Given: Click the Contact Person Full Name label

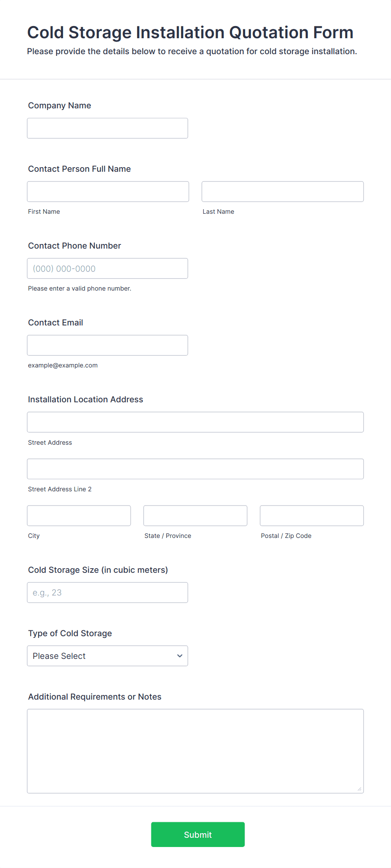Looking at the screenshot, I should click(x=79, y=169).
